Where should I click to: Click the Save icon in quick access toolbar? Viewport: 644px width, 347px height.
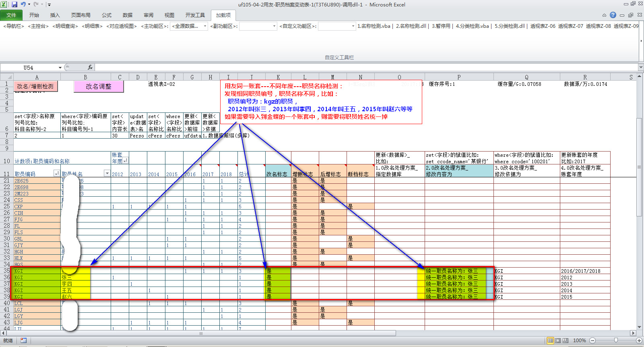(14, 4)
